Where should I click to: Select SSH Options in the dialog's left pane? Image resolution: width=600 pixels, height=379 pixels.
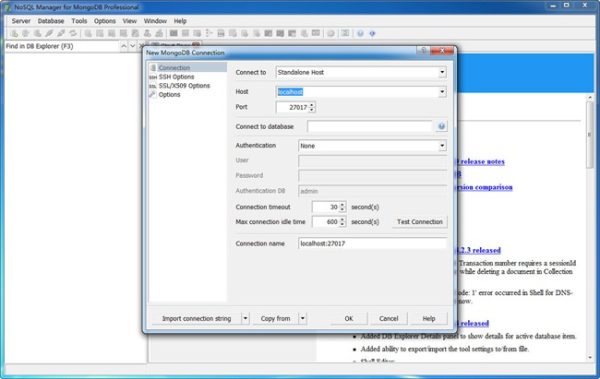coord(176,77)
